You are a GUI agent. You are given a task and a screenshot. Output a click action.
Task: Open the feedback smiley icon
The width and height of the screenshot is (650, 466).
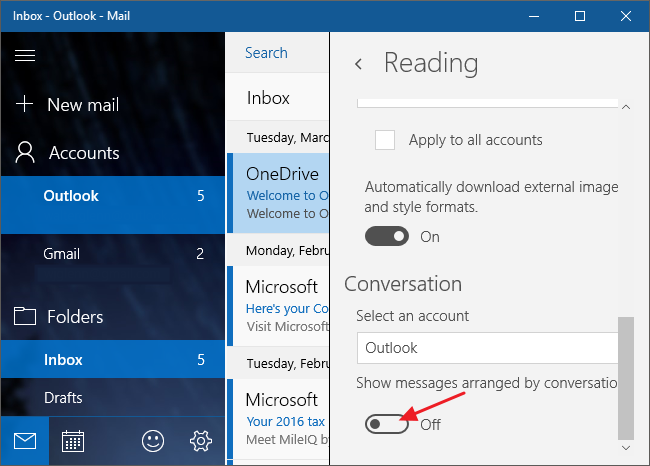click(153, 441)
